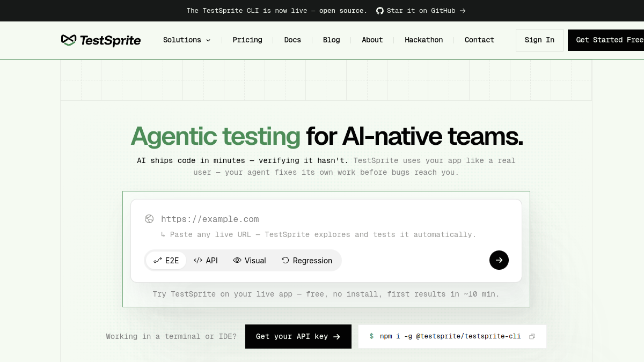Copy the npm install command
The width and height of the screenshot is (644, 362).
pos(532,337)
